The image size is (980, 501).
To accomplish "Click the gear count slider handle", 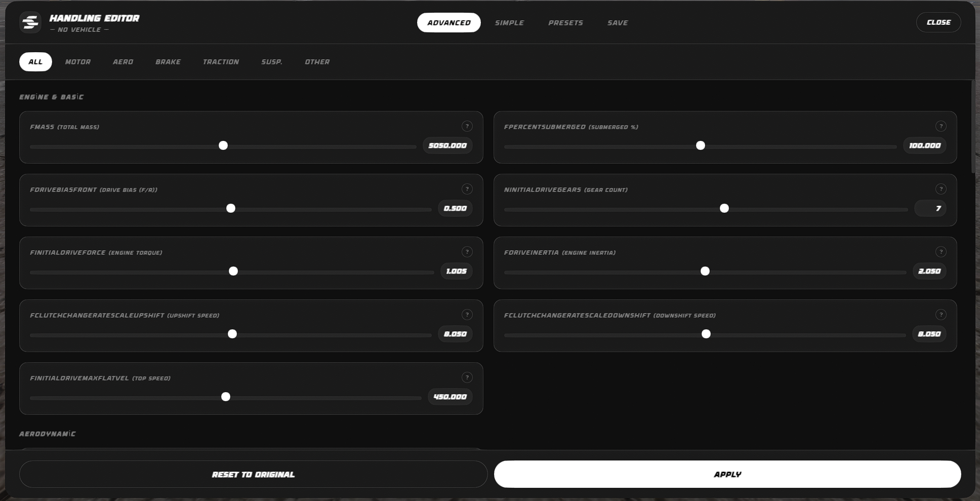I will 724,209.
